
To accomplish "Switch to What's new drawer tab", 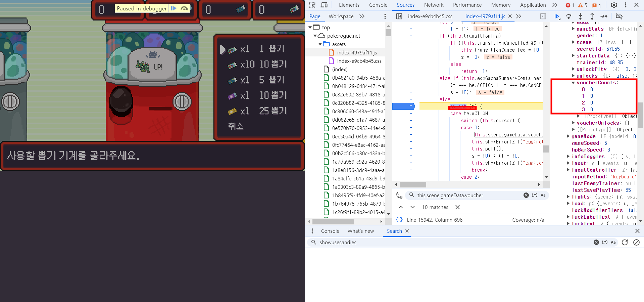I will (360, 231).
